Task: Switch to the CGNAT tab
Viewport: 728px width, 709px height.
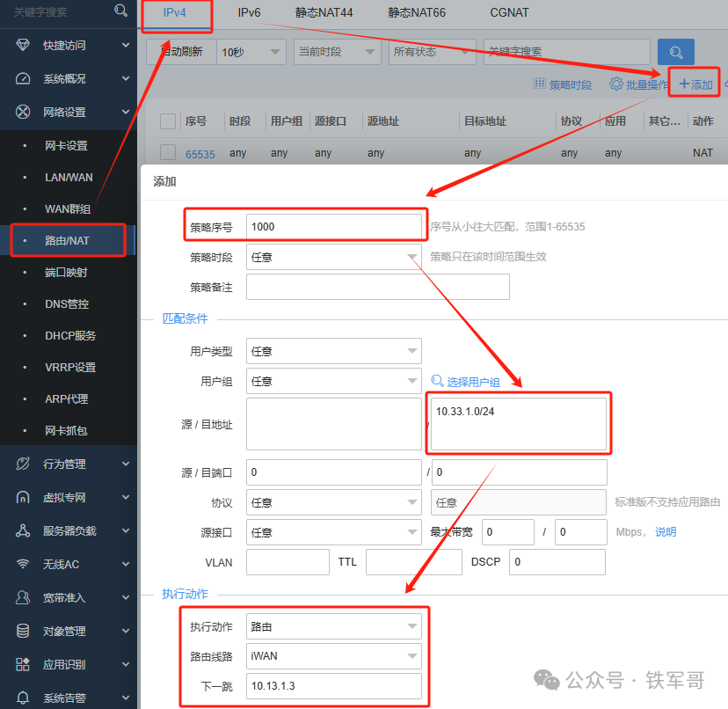Action: click(x=509, y=13)
